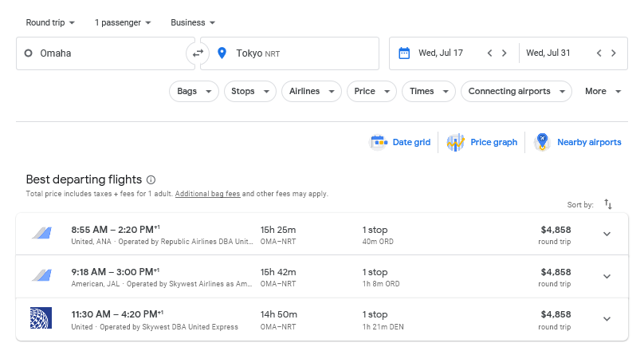The height and width of the screenshot is (351, 644).
Task: Open the Connecting airports filter
Action: pyautogui.click(x=516, y=91)
